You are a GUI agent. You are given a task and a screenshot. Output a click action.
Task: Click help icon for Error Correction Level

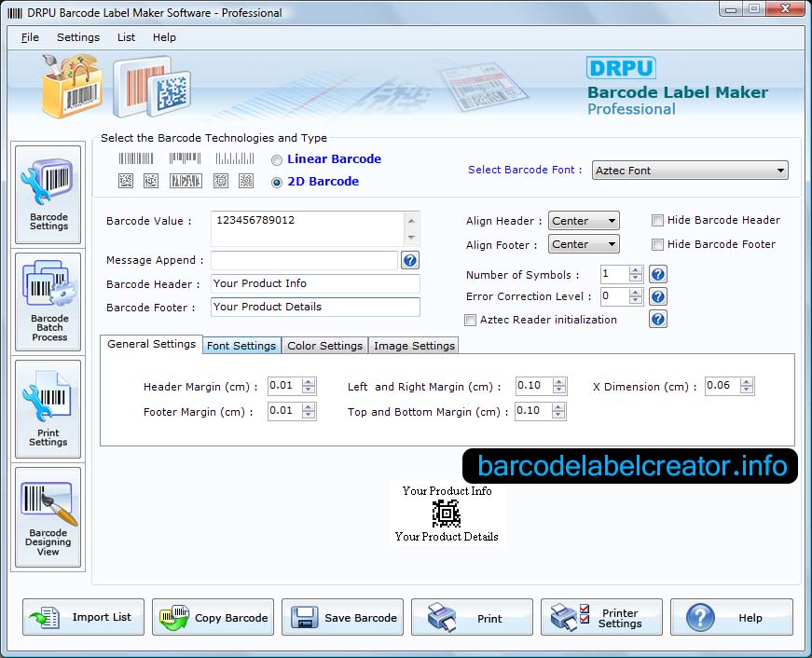coord(657,296)
